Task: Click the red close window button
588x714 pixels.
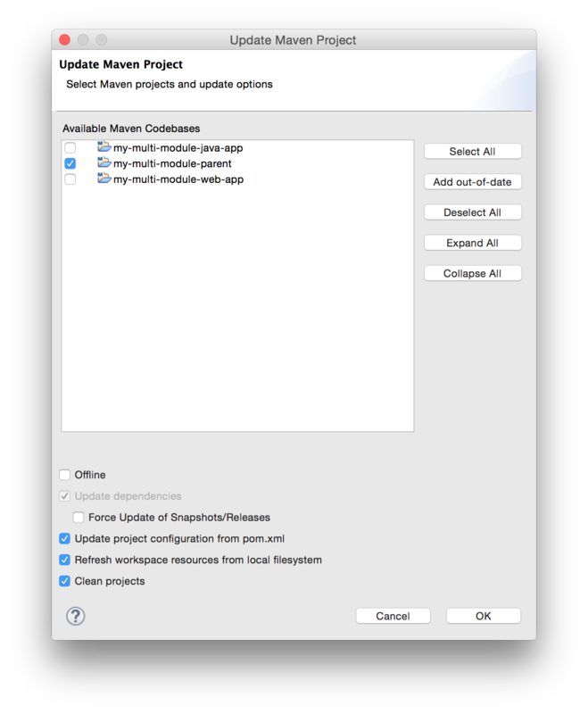Action: pyautogui.click(x=64, y=40)
